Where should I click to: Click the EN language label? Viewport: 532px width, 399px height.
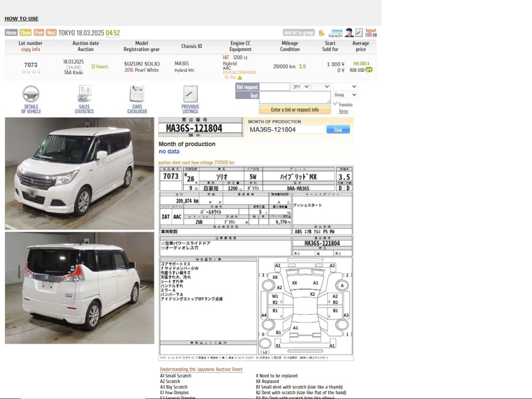tap(375, 35)
